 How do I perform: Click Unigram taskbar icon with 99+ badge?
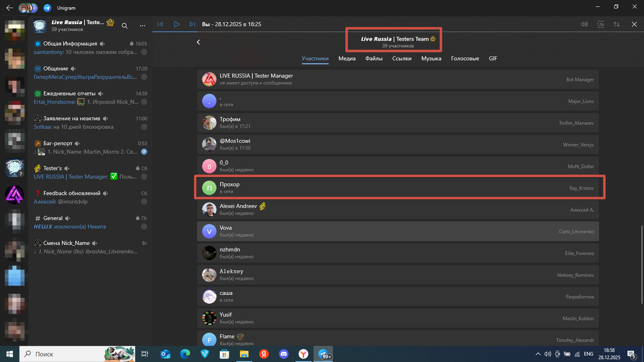click(x=324, y=354)
